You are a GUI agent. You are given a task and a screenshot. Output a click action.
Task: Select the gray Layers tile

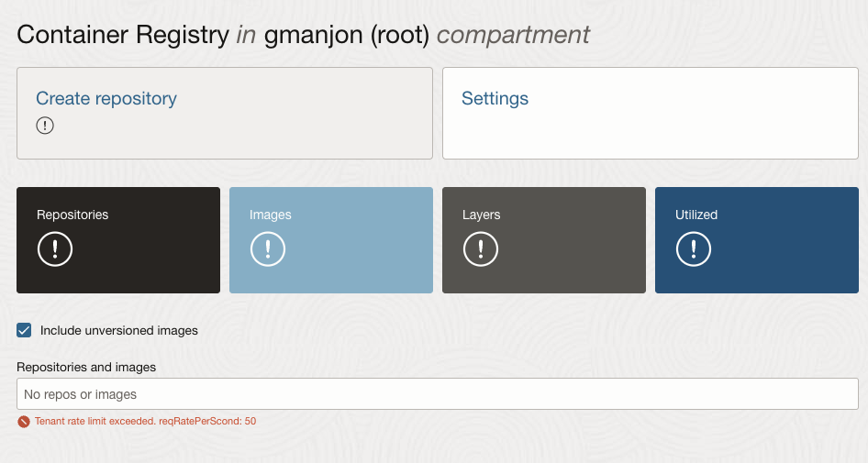coord(544,240)
